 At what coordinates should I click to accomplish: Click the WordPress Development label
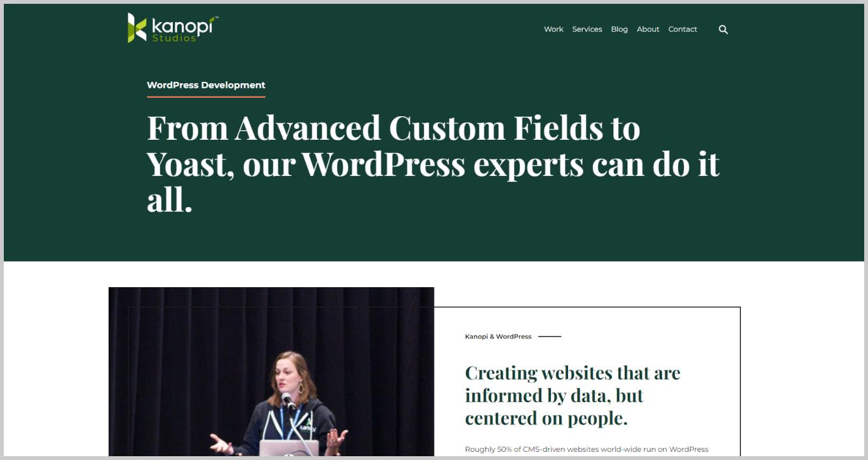tap(206, 85)
